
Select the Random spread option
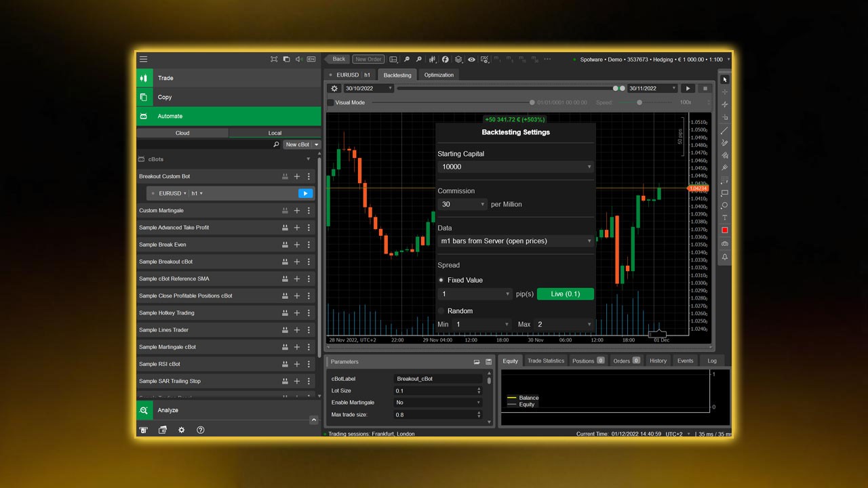[x=441, y=310]
